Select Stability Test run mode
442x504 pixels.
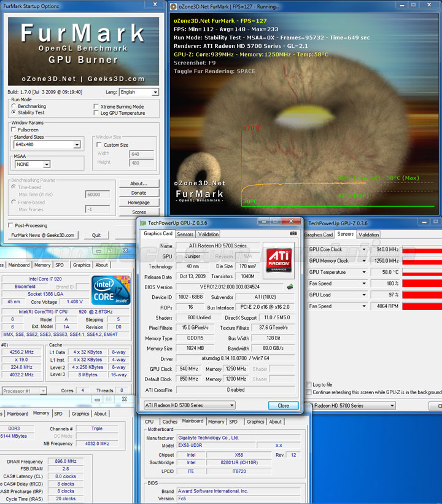[14, 112]
